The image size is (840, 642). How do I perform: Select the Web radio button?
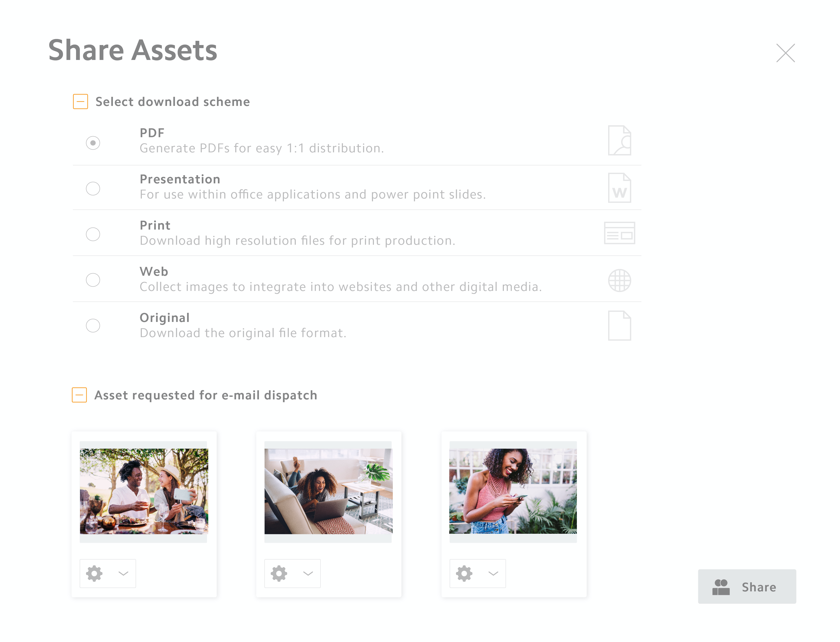[93, 280]
